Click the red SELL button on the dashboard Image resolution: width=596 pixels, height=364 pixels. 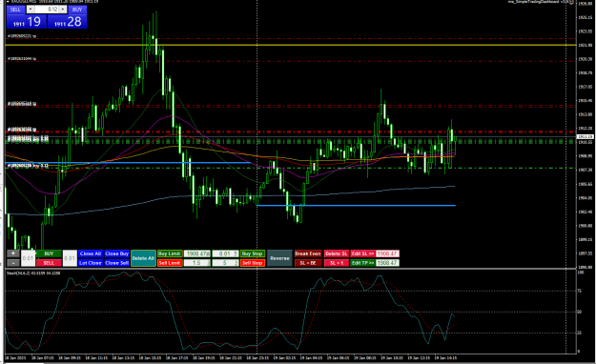[x=49, y=263]
